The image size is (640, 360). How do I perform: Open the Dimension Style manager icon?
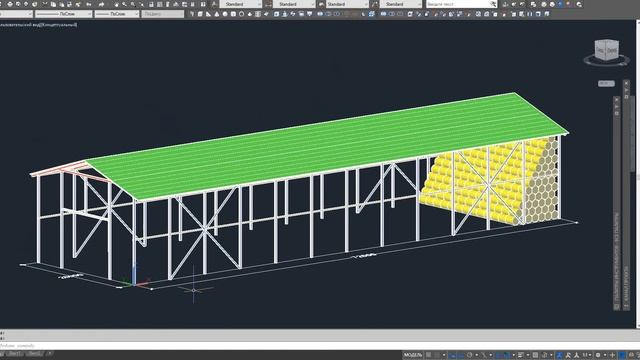(268, 4)
